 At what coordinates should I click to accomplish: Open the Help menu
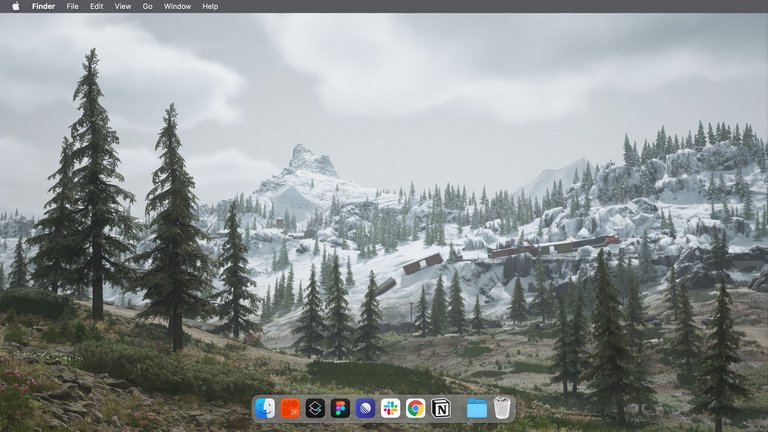pos(210,6)
